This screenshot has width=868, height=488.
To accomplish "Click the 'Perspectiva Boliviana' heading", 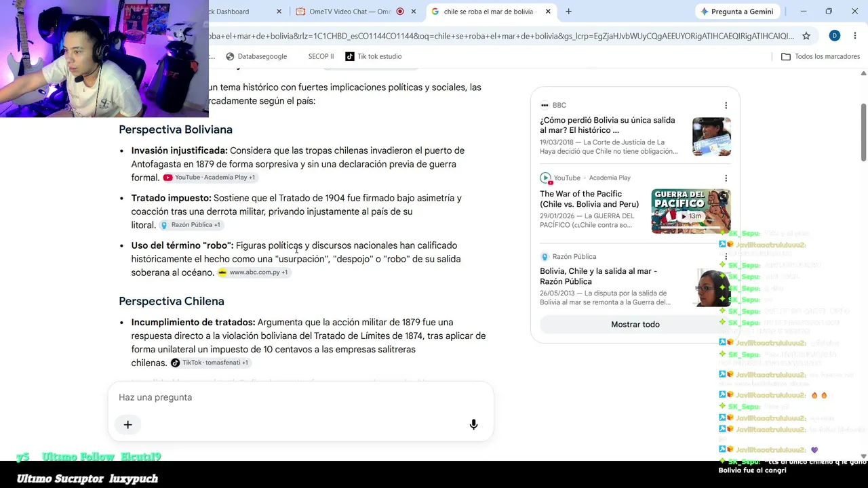I will tap(176, 129).
